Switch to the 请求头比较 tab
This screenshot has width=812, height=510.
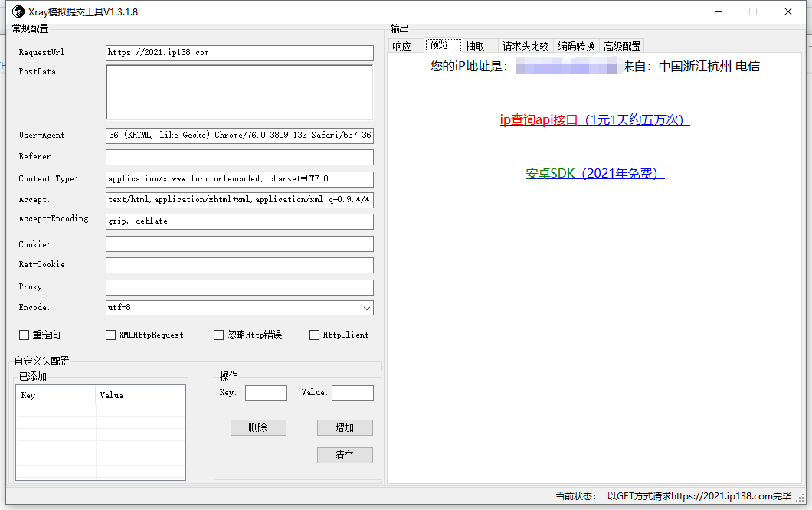526,46
